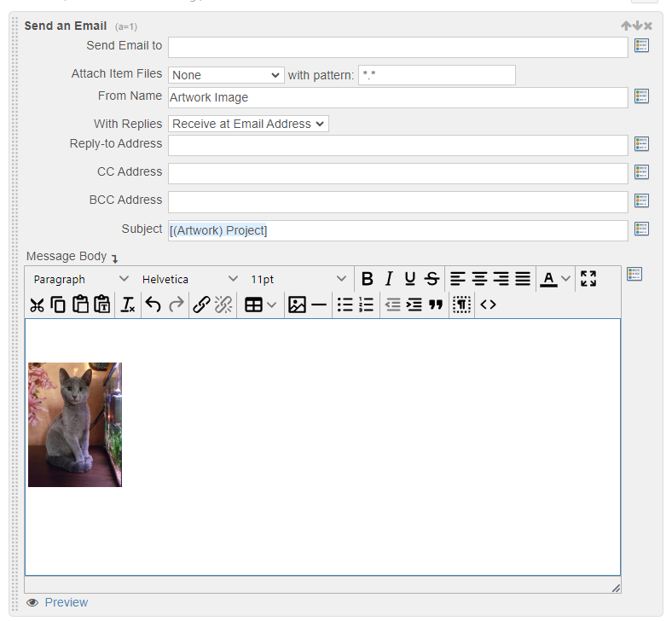
Task: Copy selected content
Action: (x=58, y=305)
